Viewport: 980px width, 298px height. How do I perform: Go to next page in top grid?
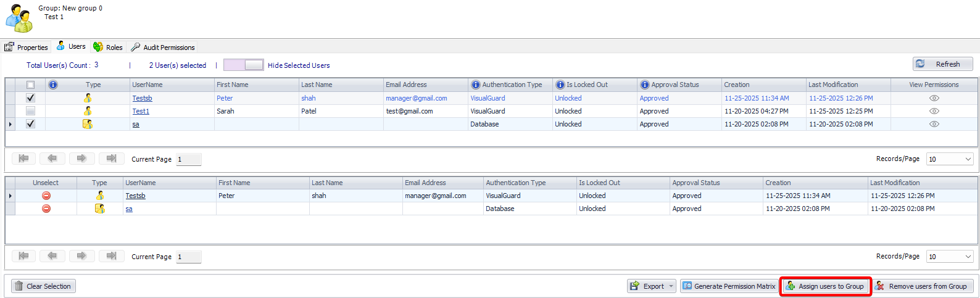click(x=81, y=159)
